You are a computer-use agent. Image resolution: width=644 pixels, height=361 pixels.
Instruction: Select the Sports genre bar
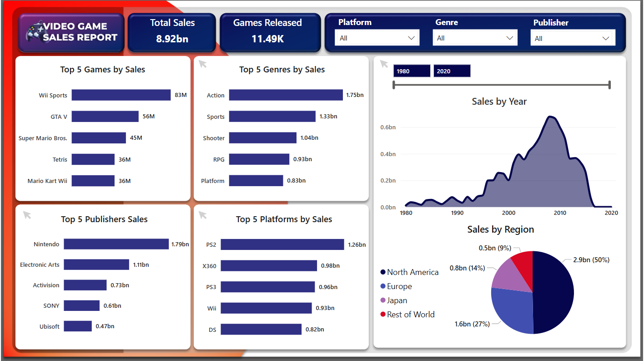272,117
